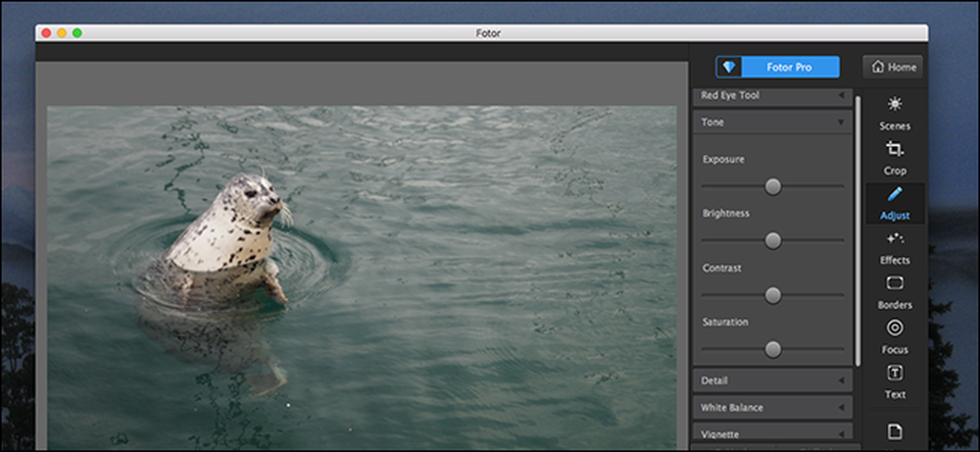Viewport: 980px width, 452px height.
Task: Click the Saturation slider handle
Action: 773,349
